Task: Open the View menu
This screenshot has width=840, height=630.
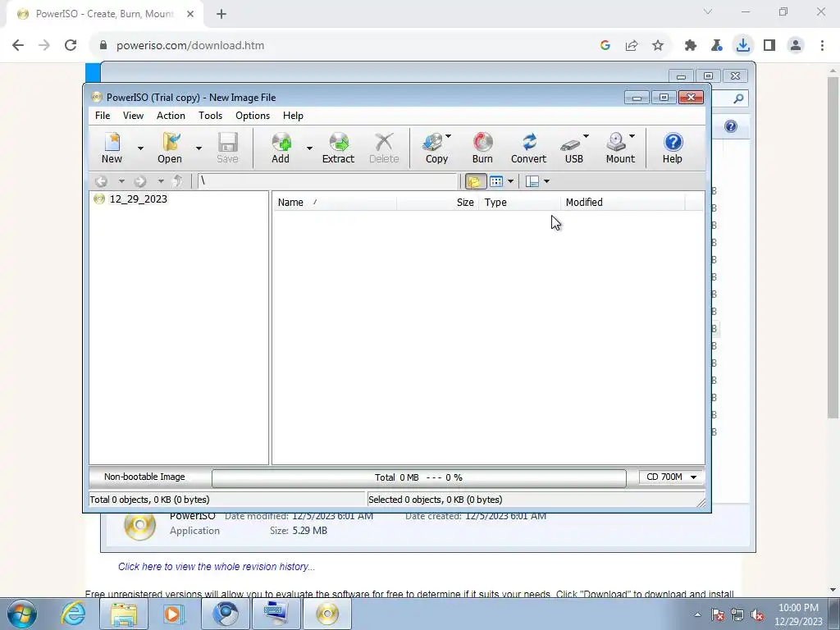Action: pos(133,116)
